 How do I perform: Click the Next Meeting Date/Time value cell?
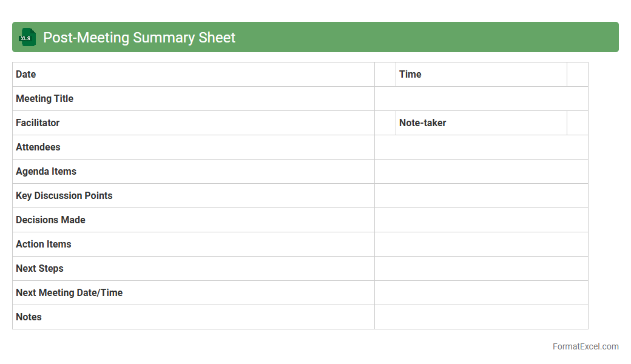click(x=481, y=293)
